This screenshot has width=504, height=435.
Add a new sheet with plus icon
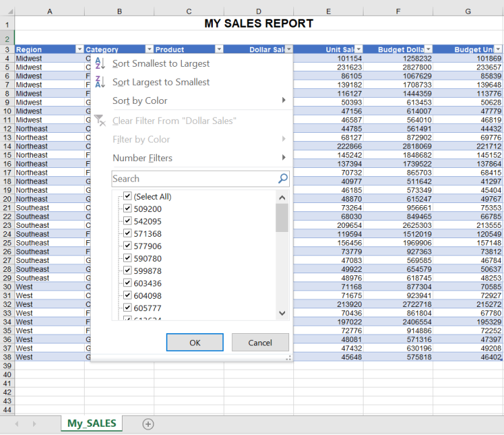point(148,424)
